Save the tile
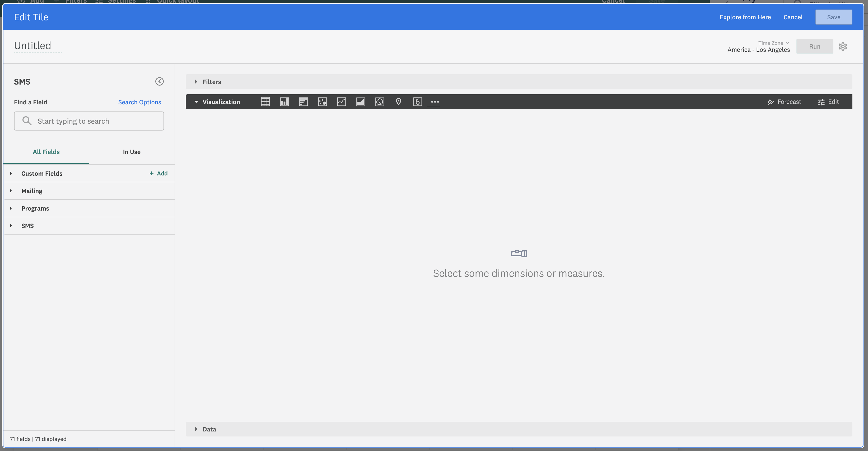 [834, 17]
